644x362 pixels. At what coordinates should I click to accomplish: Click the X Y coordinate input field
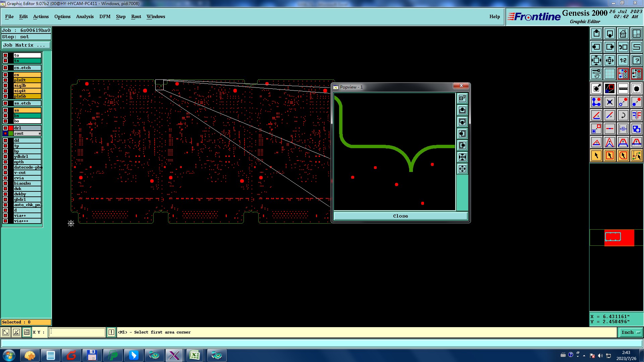[77, 332]
